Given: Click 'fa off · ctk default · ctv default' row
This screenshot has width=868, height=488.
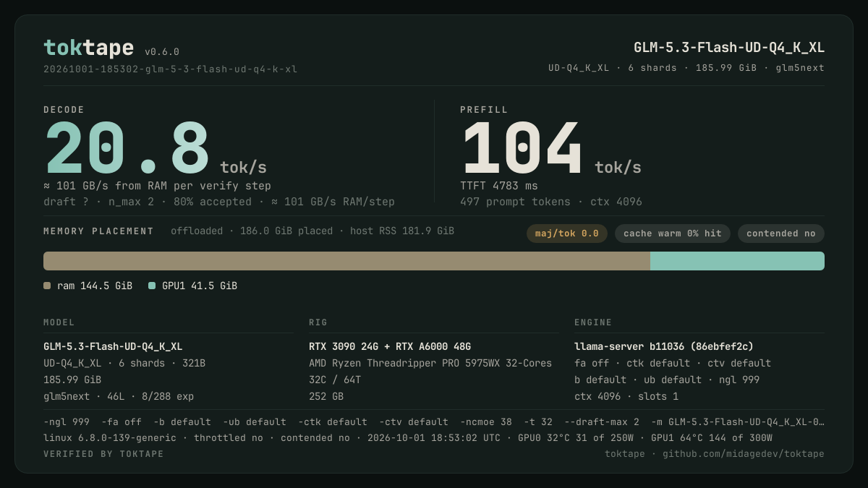Looking at the screenshot, I should pyautogui.click(x=673, y=363).
